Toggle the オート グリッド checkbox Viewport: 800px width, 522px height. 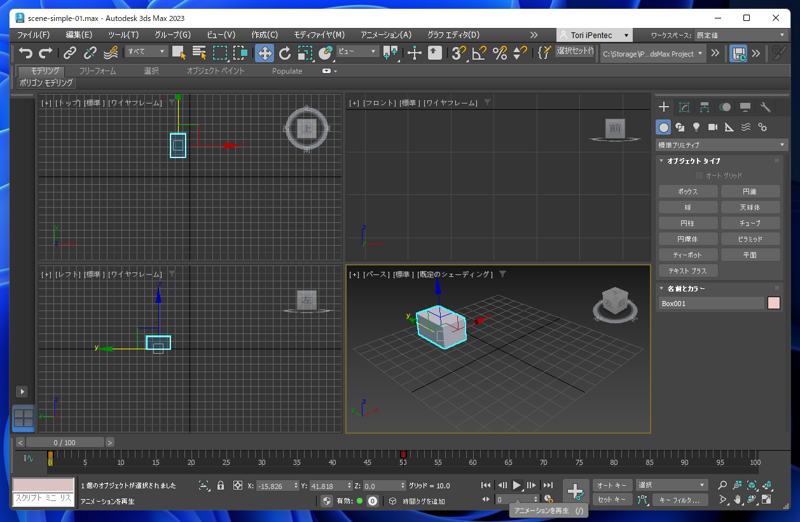coord(700,176)
